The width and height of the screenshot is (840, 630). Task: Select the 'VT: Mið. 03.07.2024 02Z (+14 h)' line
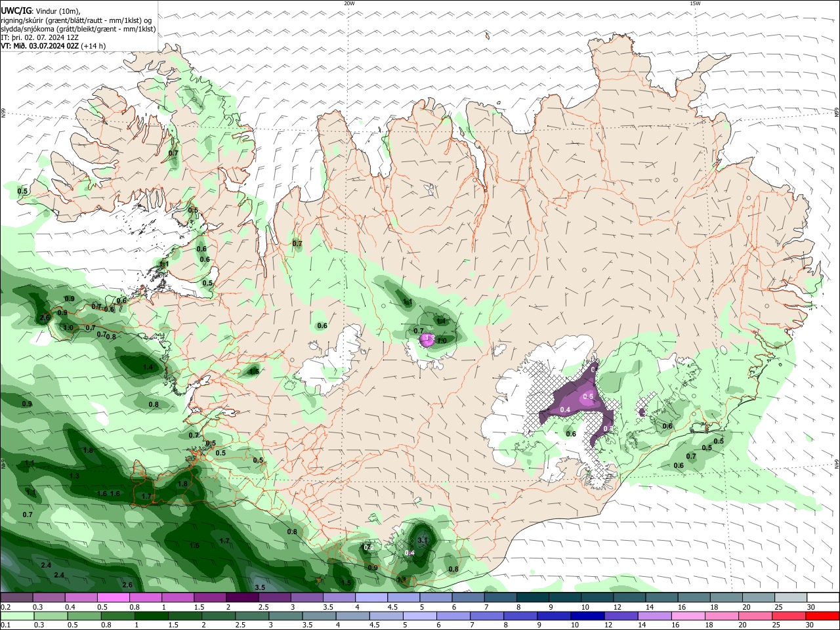pyautogui.click(x=53, y=46)
